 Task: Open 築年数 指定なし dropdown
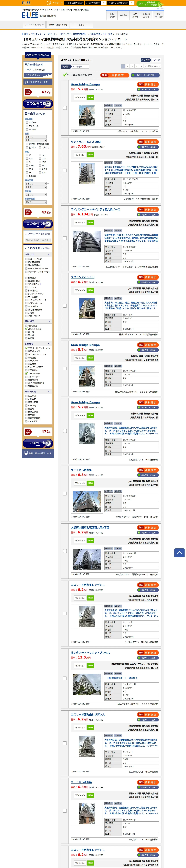click(36, 194)
